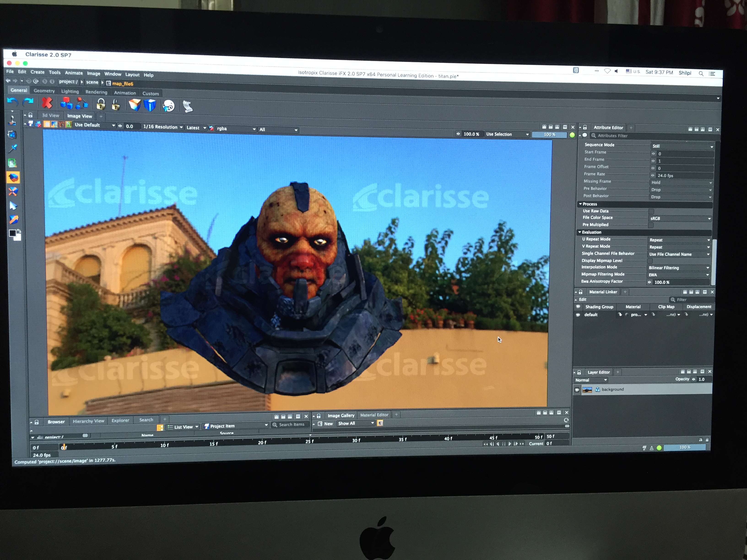Switch to the Material Editor tab
The height and width of the screenshot is (560, 747).
click(x=374, y=415)
